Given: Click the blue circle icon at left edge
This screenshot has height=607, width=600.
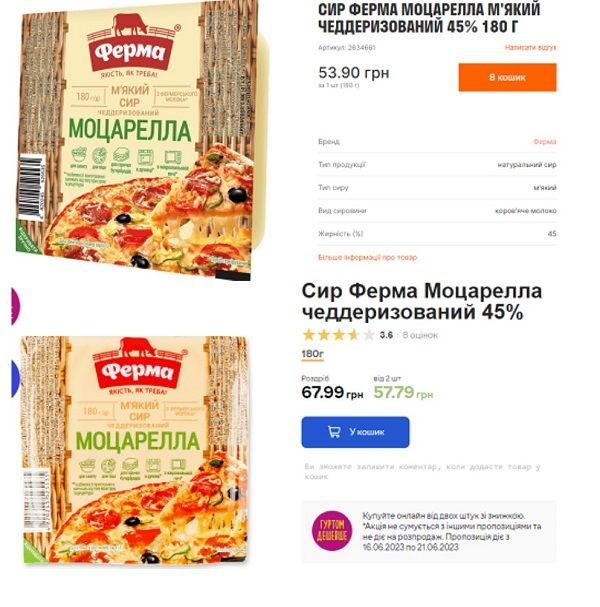Looking at the screenshot, I should click(x=15, y=379).
